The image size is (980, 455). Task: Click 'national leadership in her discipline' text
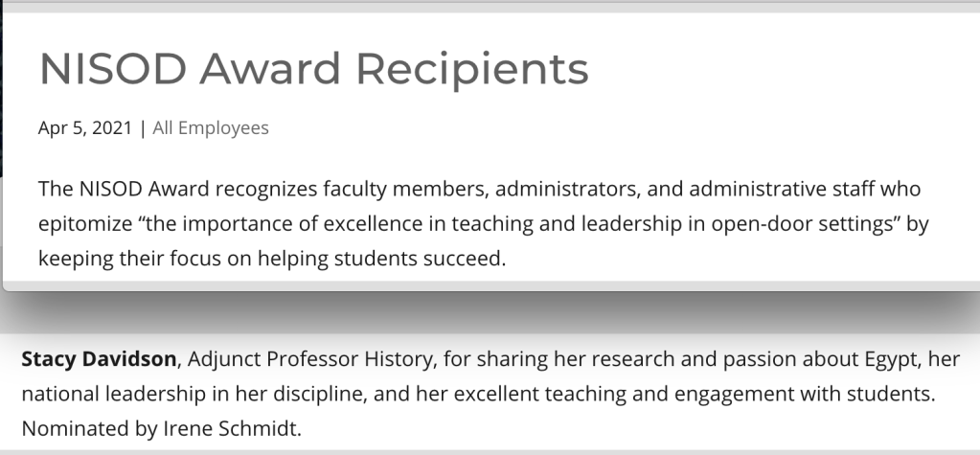(171, 394)
